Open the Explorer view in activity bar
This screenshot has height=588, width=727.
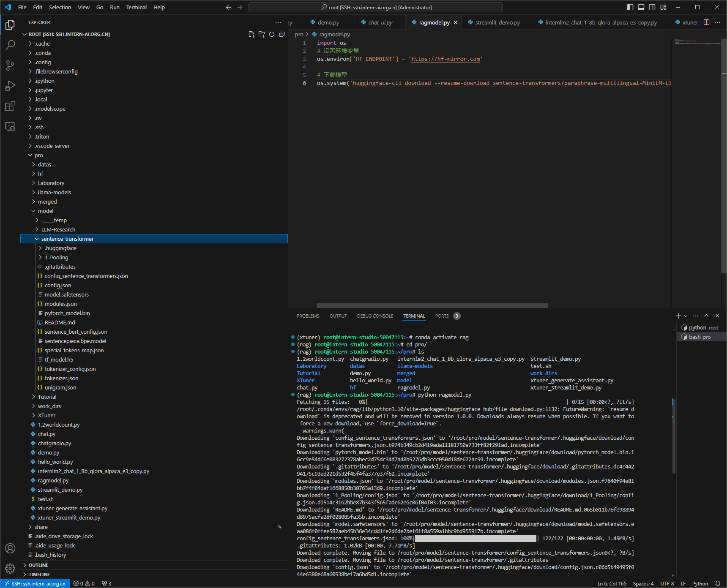(10, 25)
